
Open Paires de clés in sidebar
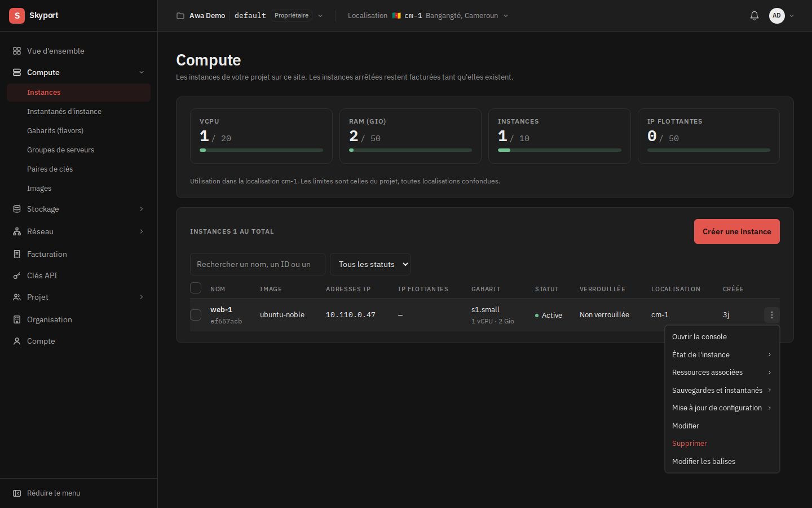pyautogui.click(x=78, y=169)
